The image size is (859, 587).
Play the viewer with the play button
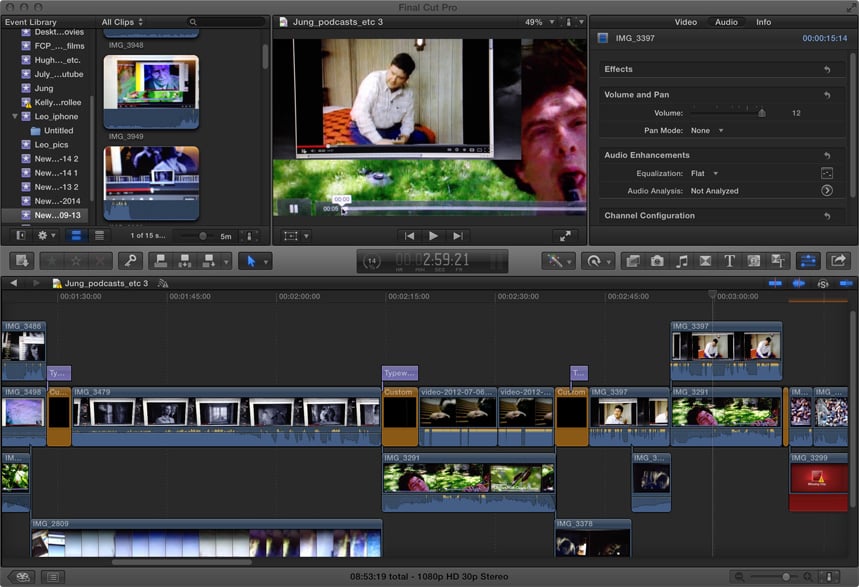click(x=433, y=236)
